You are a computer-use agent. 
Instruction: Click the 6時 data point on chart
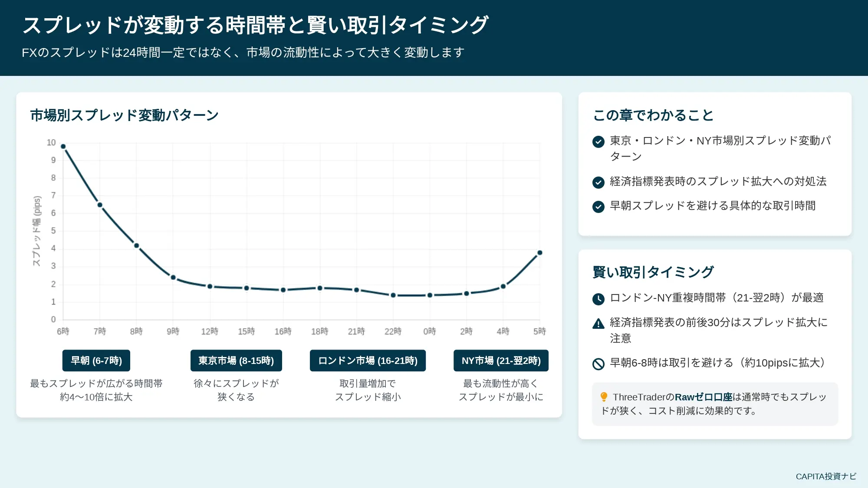coord(63,147)
